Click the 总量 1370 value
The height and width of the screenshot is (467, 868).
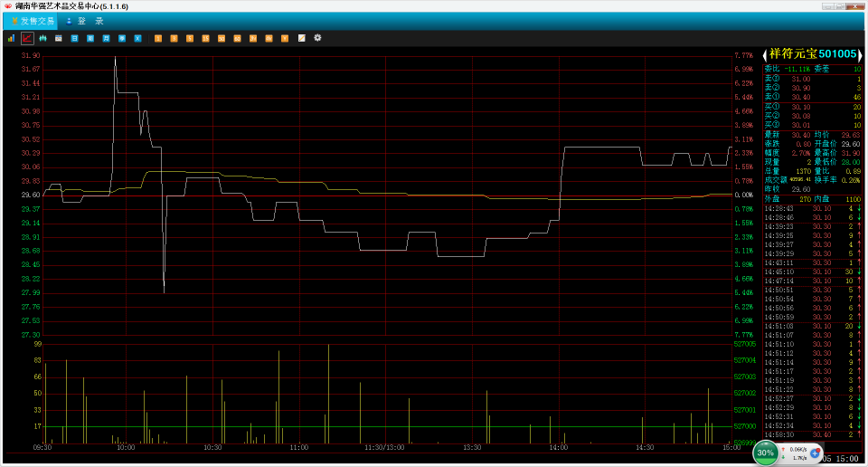pos(803,171)
